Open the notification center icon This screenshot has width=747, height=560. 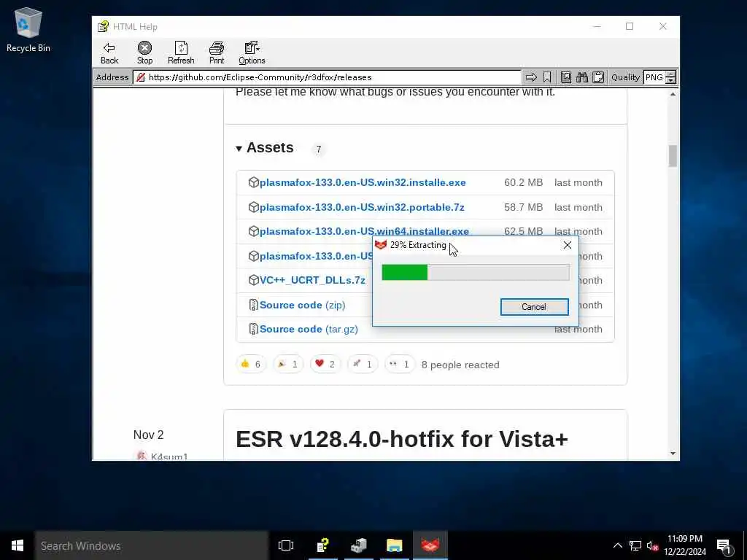pos(724,545)
